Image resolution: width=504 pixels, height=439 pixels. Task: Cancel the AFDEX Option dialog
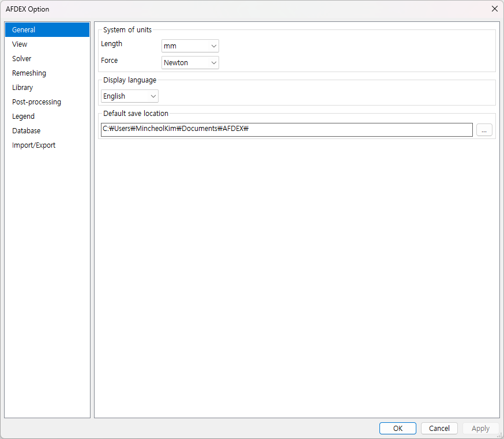tap(439, 429)
